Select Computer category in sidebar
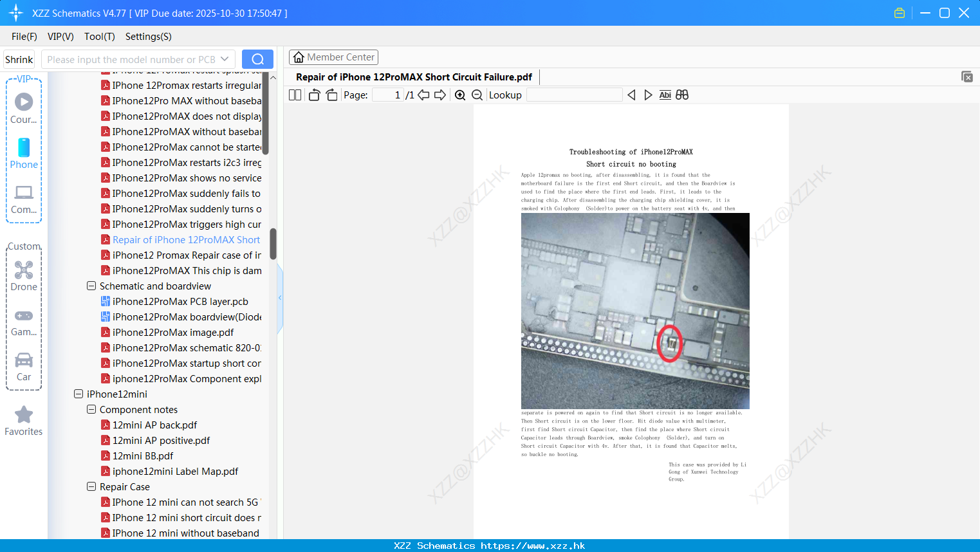The height and width of the screenshot is (552, 980). click(x=24, y=199)
